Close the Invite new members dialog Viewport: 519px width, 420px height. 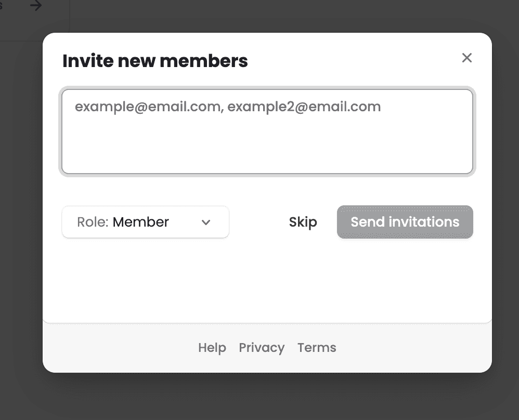(x=466, y=58)
